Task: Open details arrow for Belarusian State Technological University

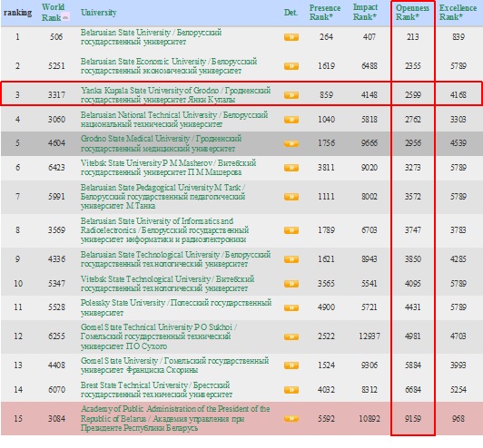Action: coord(291,259)
